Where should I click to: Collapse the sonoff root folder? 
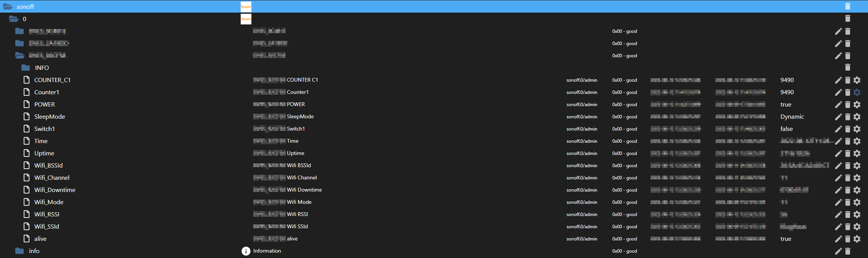pyautogui.click(x=8, y=7)
